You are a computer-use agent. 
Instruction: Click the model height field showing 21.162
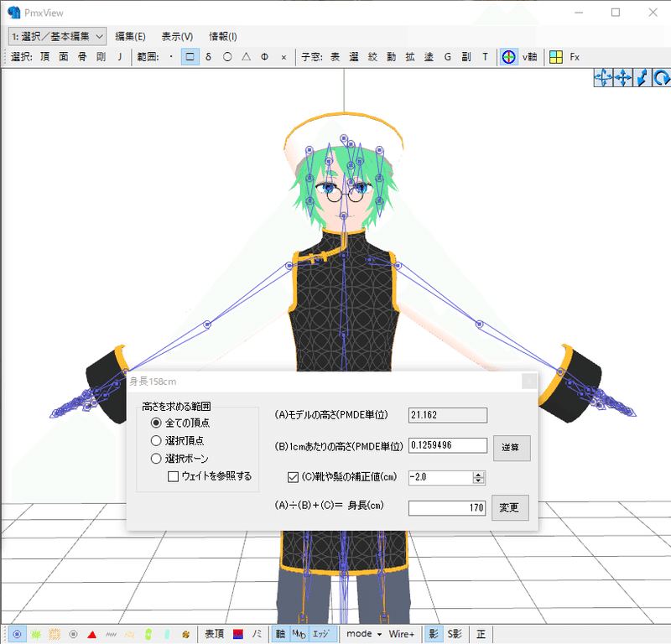[448, 415]
